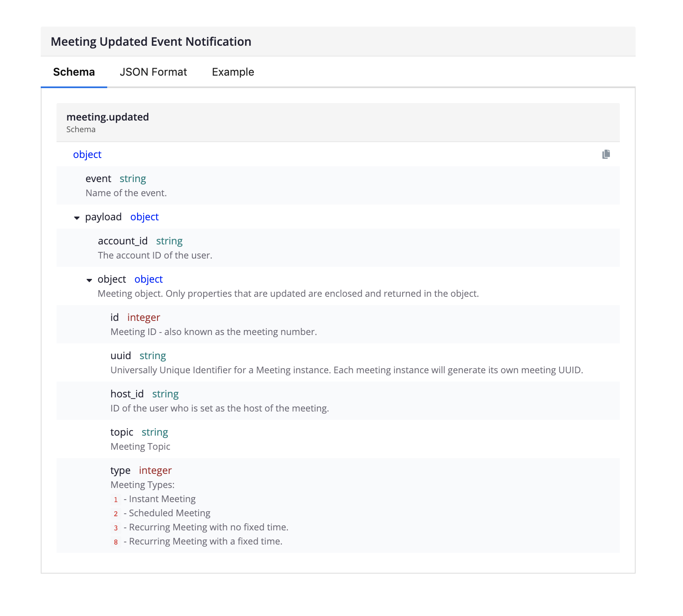Open the JSON Format tab
Screen dimensions: 683x616
[x=153, y=72]
